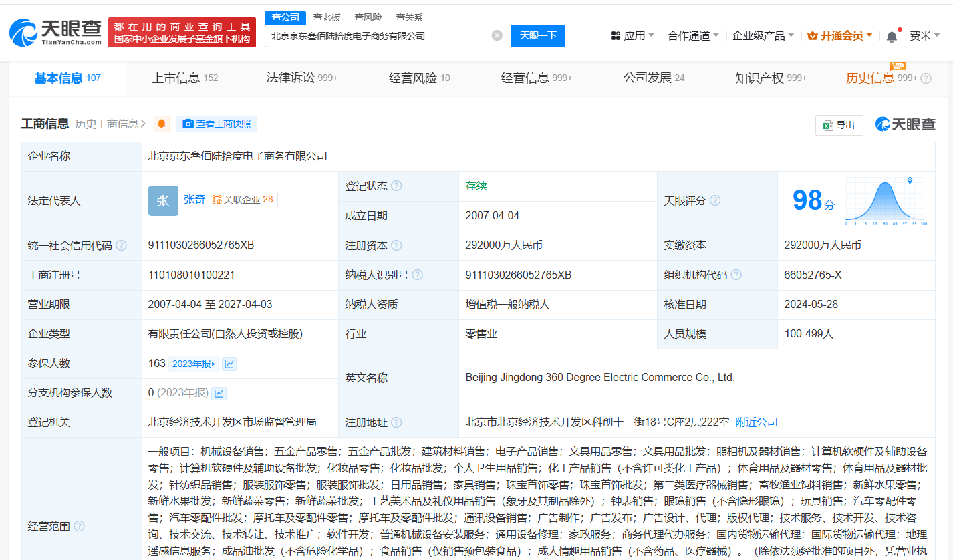Open legal representative 张奇 link
The width and height of the screenshot is (953, 560).
point(194,199)
